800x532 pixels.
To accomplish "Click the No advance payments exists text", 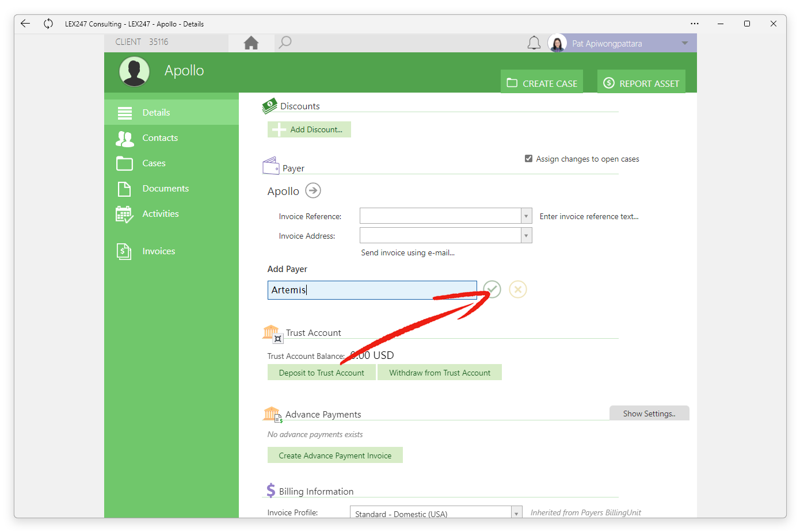I will pyautogui.click(x=315, y=434).
